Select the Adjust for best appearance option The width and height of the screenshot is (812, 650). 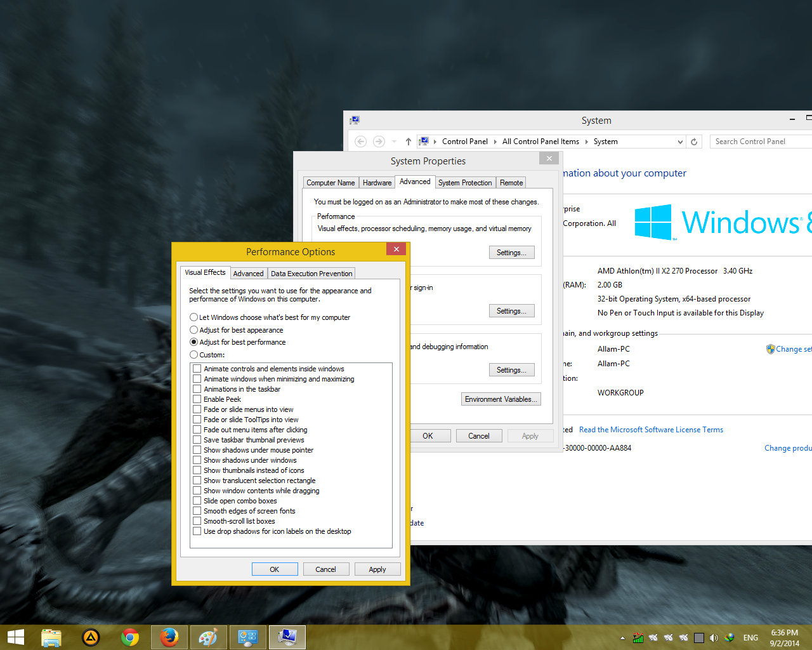193,329
